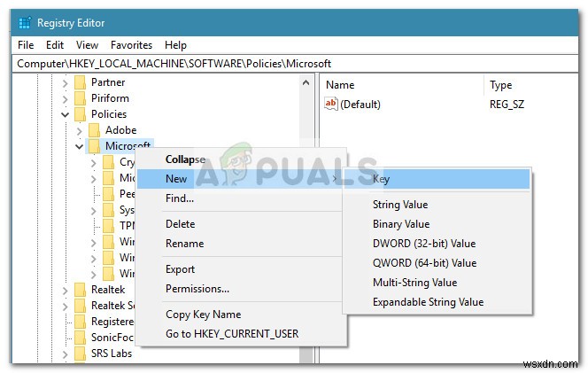This screenshot has width=588, height=373.
Task: Select the Piriform key label
Action: (110, 98)
